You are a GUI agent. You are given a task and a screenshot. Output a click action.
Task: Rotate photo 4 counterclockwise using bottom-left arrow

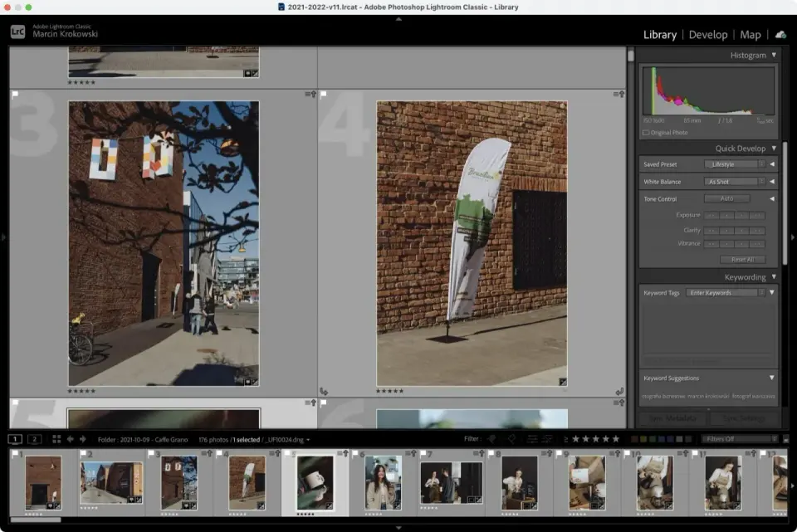pos(324,391)
